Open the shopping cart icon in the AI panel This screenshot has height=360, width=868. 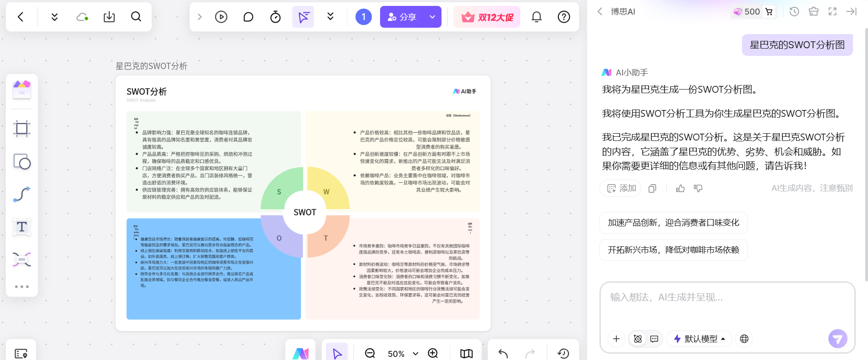(769, 11)
